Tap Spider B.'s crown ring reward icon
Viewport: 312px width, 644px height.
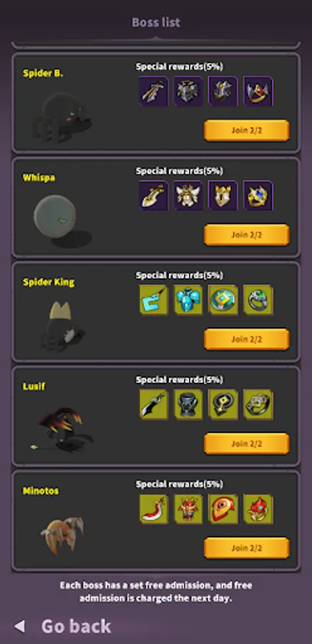click(258, 91)
